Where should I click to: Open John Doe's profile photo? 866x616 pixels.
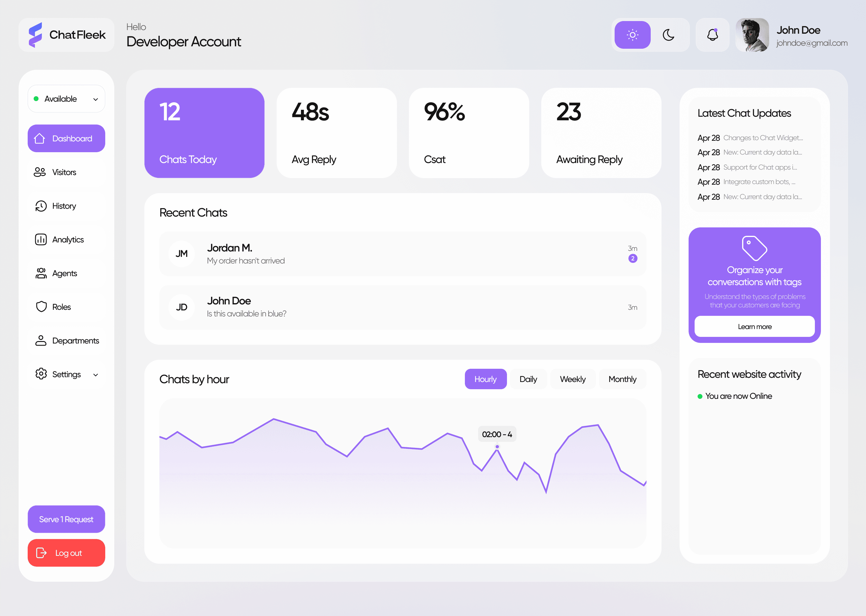click(x=752, y=35)
